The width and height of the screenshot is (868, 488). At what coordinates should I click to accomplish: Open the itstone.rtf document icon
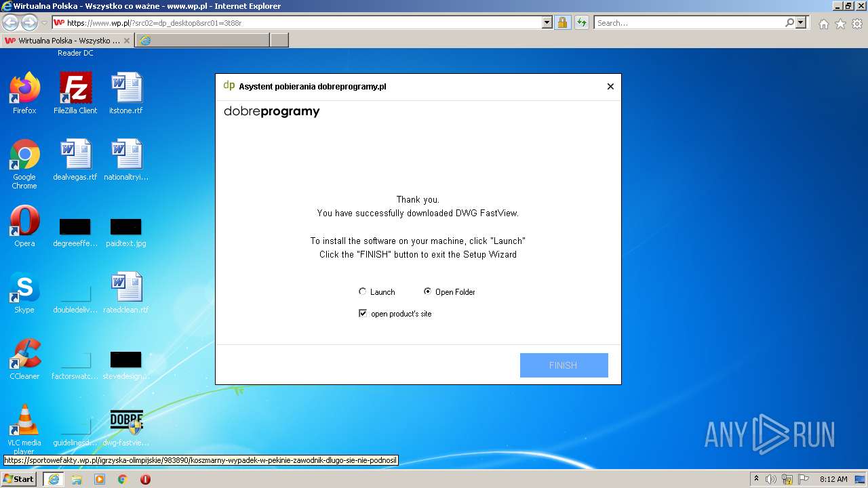coord(126,93)
